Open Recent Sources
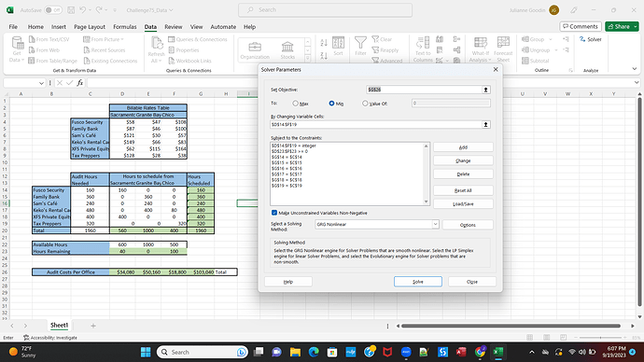The width and height of the screenshot is (644, 362). 105,50
